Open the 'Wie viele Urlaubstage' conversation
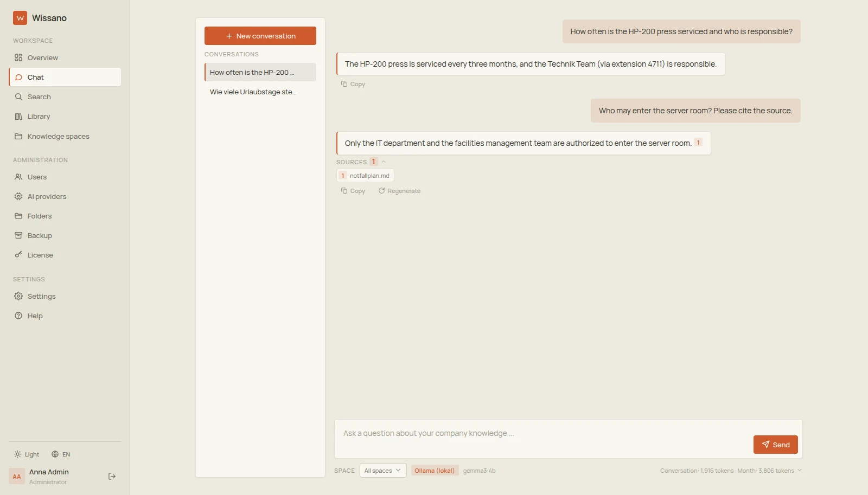The width and height of the screenshot is (868, 495). tap(260, 92)
